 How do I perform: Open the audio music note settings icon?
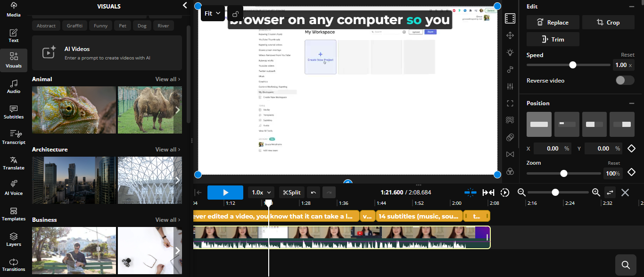510,69
